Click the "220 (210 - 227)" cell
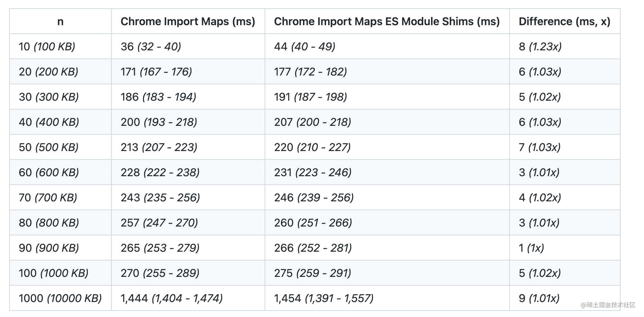The width and height of the screenshot is (644, 317). pyautogui.click(x=312, y=147)
